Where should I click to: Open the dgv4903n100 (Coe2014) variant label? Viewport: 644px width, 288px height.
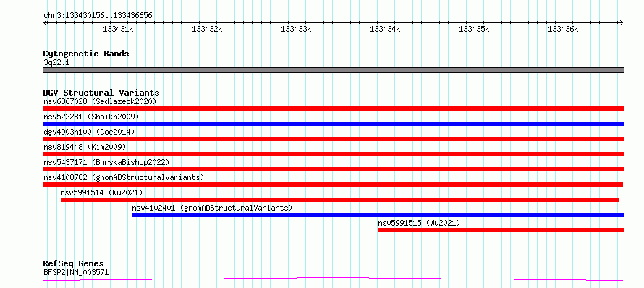point(89,132)
